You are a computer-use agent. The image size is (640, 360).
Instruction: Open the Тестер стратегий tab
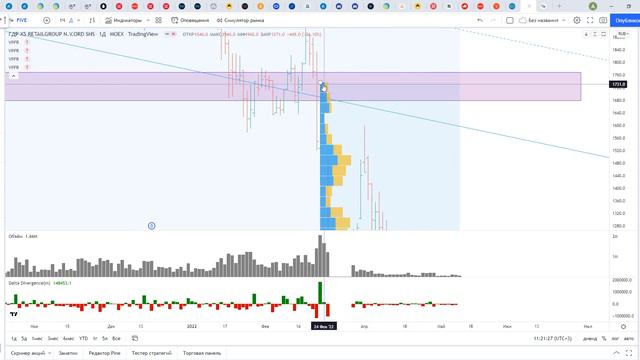coord(151,353)
